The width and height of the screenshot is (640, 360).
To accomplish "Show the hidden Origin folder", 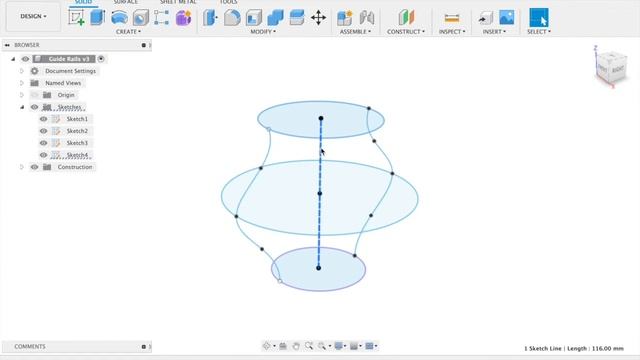I will coord(34,95).
